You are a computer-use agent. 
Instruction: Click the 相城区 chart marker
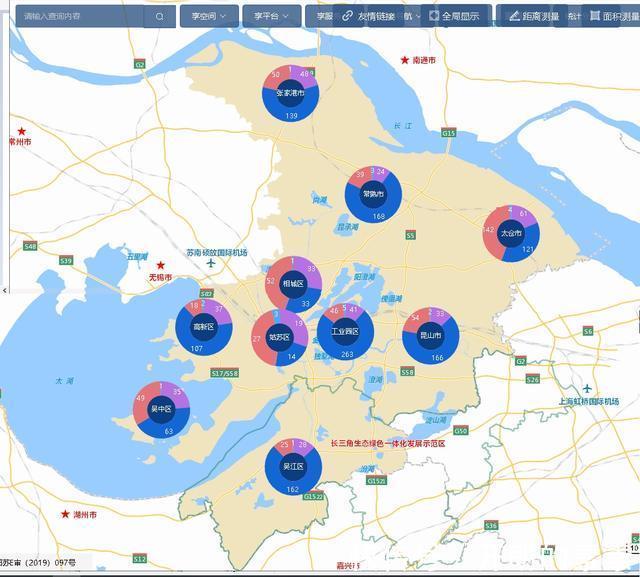(293, 284)
